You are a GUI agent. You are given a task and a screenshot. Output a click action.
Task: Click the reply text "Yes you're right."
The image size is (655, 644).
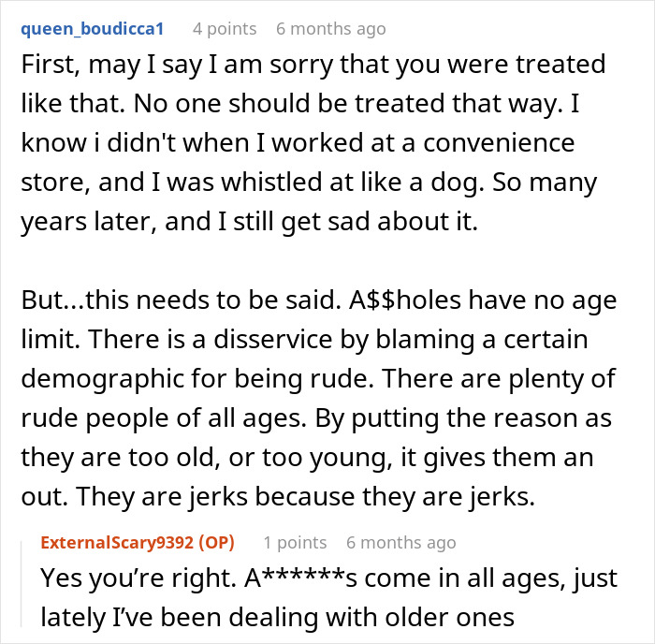(138, 578)
